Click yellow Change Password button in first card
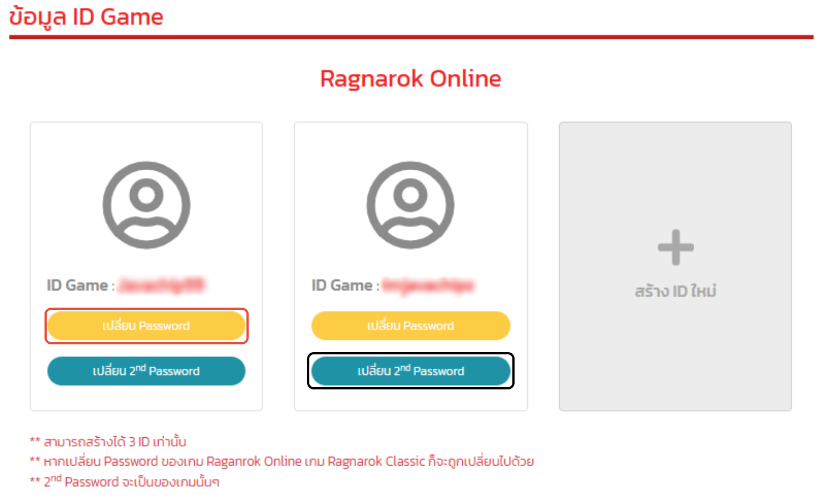Image resolution: width=825 pixels, height=504 pixels. 146,326
